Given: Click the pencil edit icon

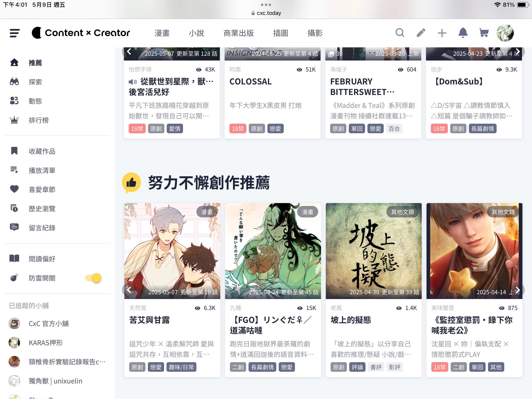Looking at the screenshot, I should 421,33.
